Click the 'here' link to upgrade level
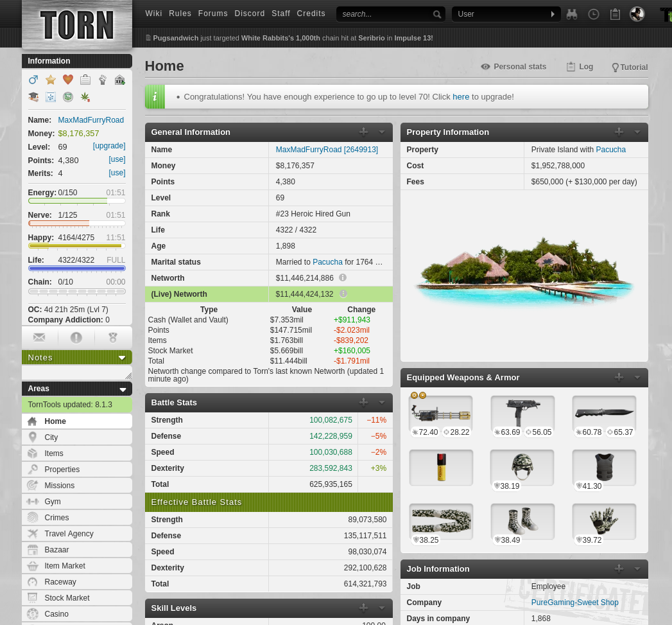The height and width of the screenshot is (625, 672). point(461,96)
